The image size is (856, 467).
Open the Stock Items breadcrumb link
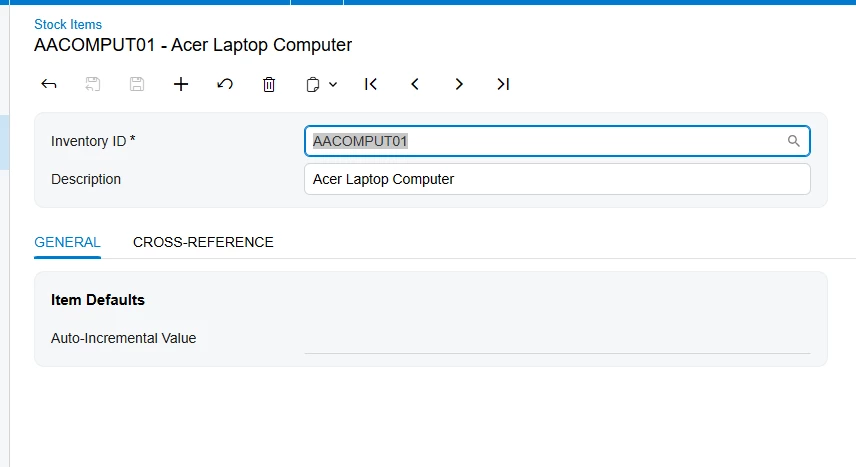[68, 25]
